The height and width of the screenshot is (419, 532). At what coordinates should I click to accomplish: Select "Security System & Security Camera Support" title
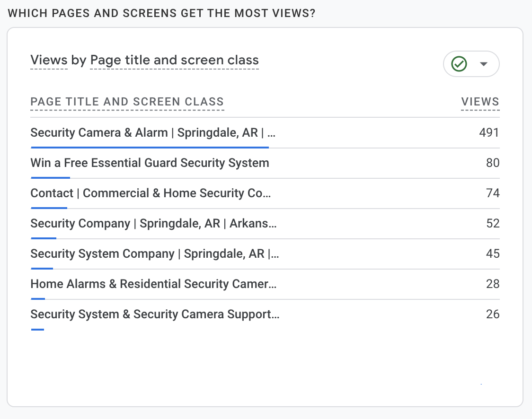click(x=155, y=314)
